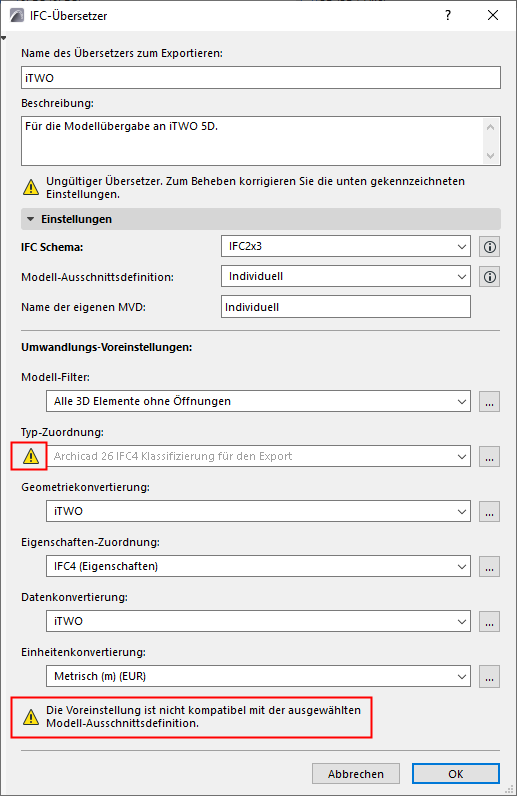This screenshot has height=796, width=517.
Task: Click the ellipsis button for Geometriekonvertierung
Action: click(490, 512)
